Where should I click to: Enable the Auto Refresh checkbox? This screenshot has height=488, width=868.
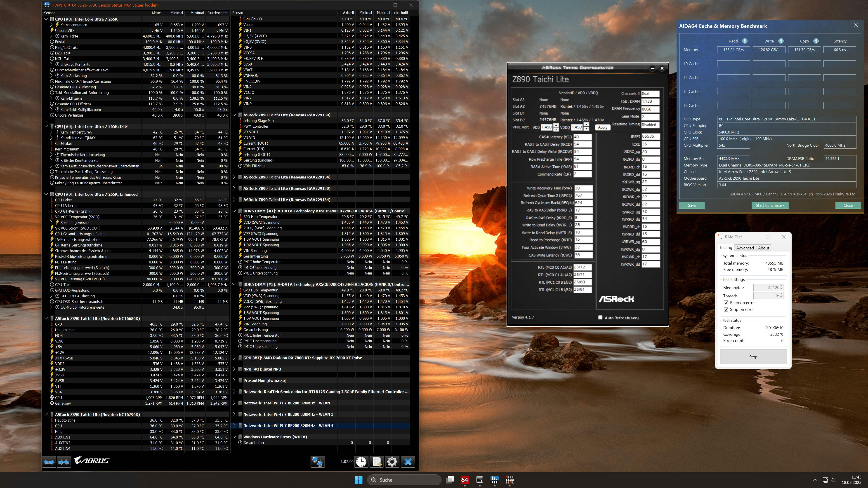pos(600,318)
